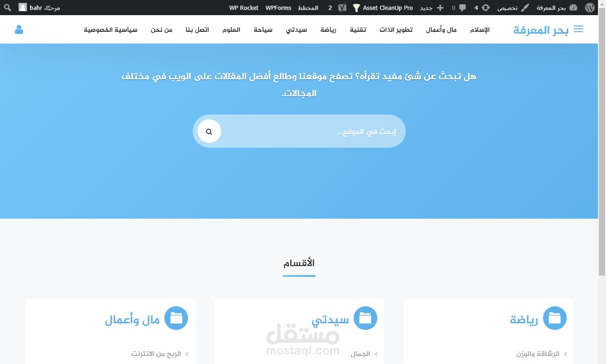The image size is (606, 364).
Task: Click the briefcase icon on the مال وأعمال card
Action: point(176,318)
